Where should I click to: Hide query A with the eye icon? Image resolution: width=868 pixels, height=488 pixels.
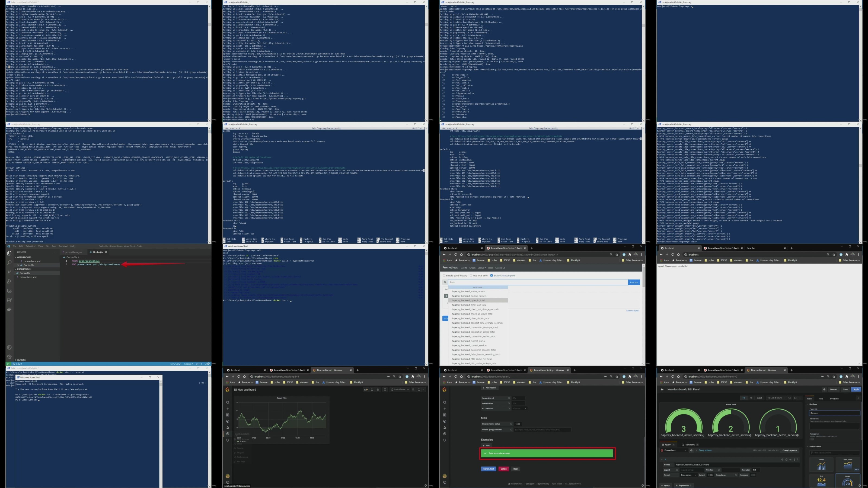[x=790, y=460]
